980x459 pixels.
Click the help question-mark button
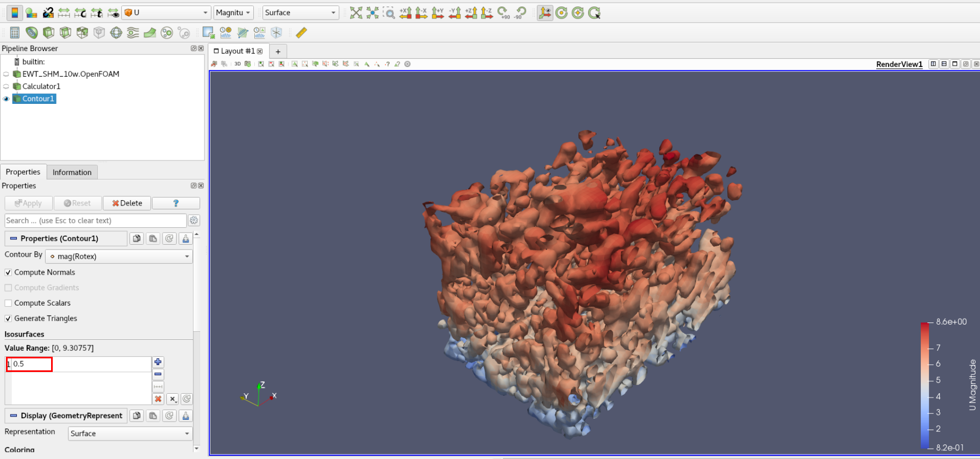[176, 203]
